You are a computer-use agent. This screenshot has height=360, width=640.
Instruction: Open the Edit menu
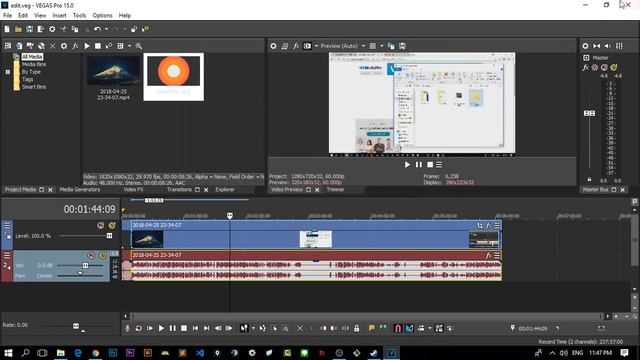(23, 16)
